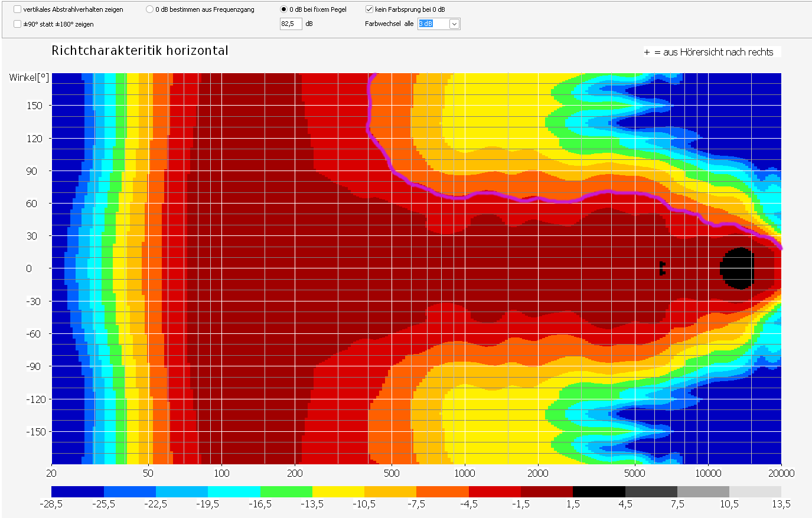This screenshot has height=518, width=812.
Task: Click the dark red swatch between -1,5 and 1,5
Action: point(546,491)
